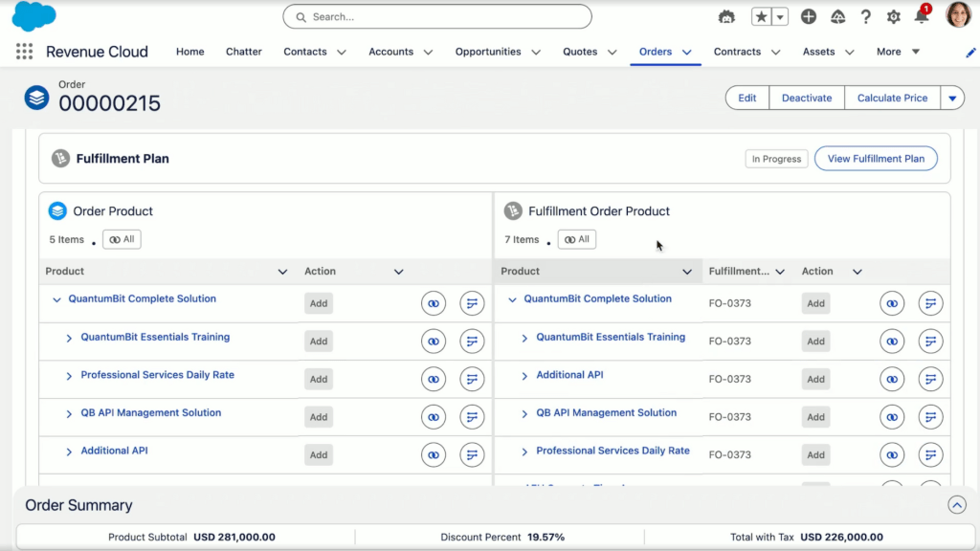The width and height of the screenshot is (980, 551).
Task: Open notifications from the bell icon
Action: click(920, 16)
